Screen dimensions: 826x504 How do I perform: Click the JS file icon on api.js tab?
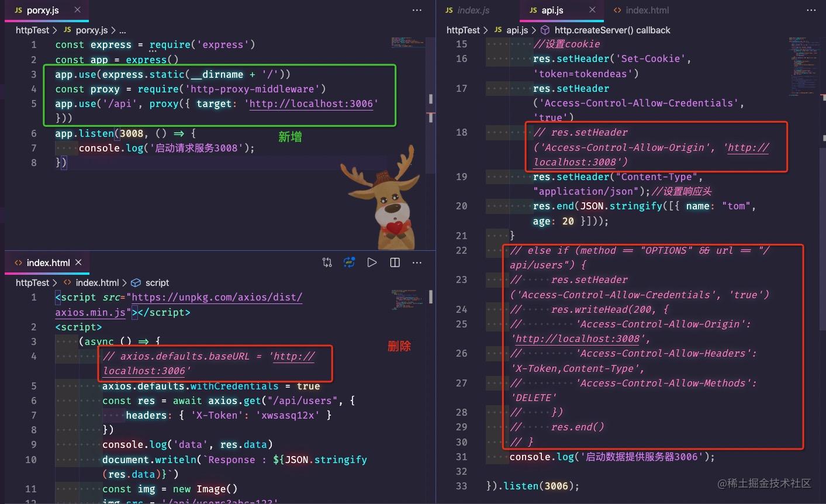pos(533,10)
